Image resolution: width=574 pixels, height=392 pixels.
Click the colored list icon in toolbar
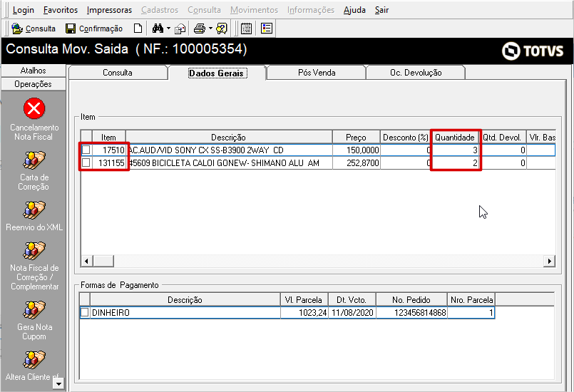pyautogui.click(x=267, y=29)
